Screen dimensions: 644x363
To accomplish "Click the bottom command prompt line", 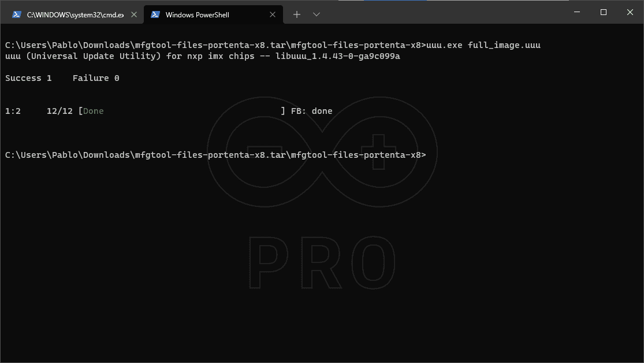I will (x=215, y=155).
